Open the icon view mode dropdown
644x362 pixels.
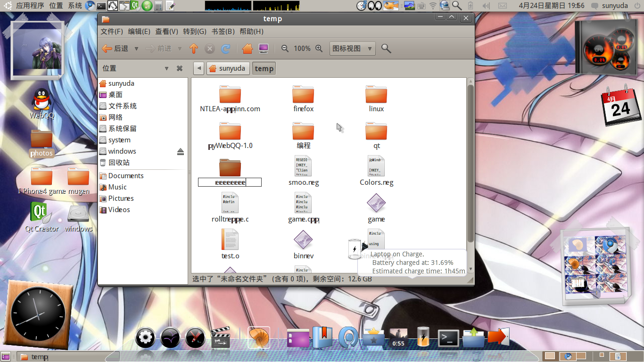pyautogui.click(x=353, y=49)
